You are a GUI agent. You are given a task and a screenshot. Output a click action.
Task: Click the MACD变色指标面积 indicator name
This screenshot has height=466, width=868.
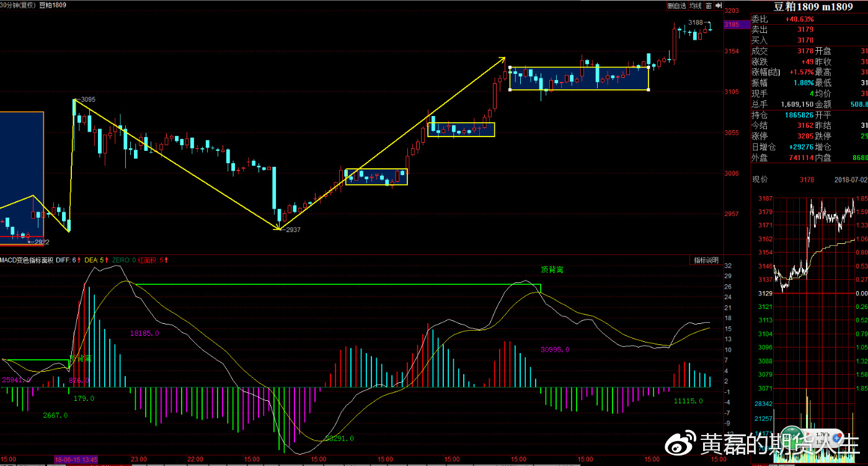27,260
